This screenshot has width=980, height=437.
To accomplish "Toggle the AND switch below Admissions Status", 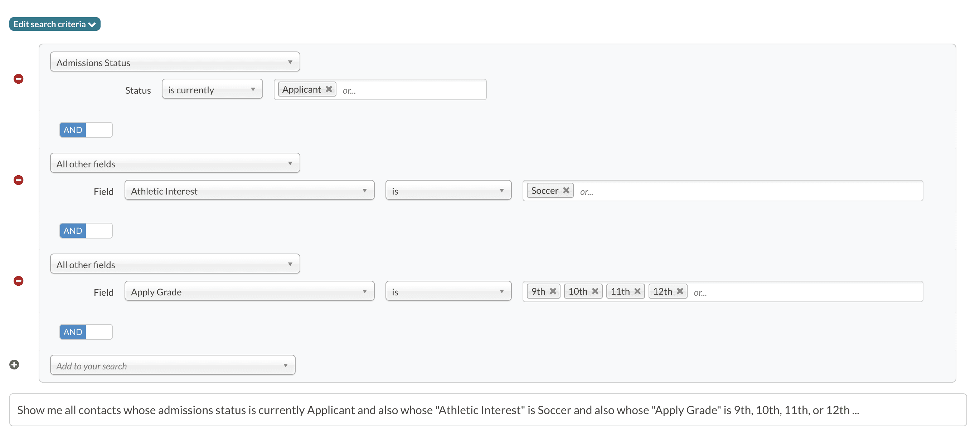I will tap(86, 130).
